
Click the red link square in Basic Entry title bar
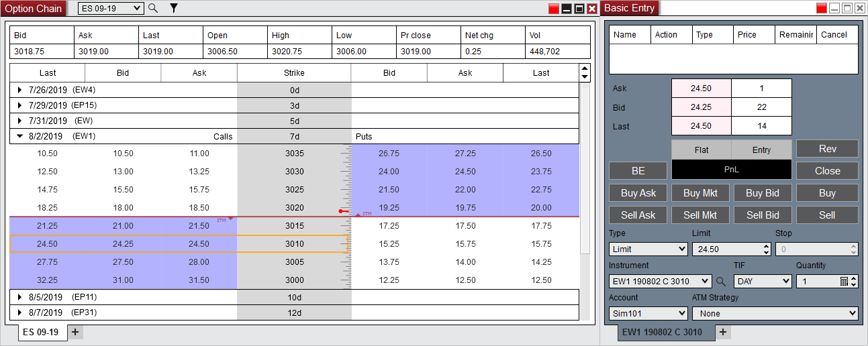point(822,9)
